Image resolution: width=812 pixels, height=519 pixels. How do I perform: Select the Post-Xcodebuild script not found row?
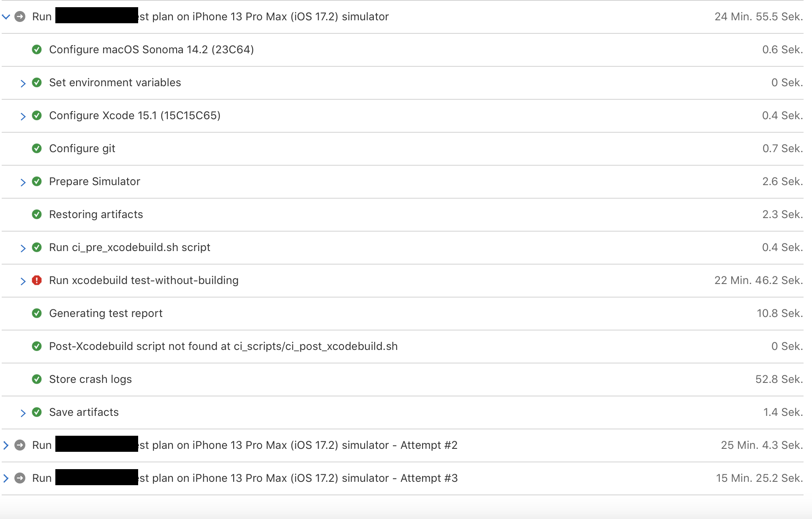coord(403,347)
